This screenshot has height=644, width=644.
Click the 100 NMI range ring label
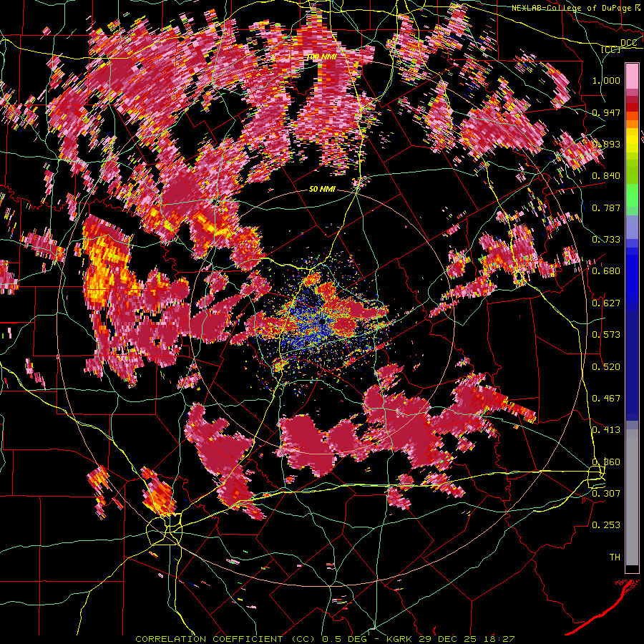pyautogui.click(x=322, y=57)
